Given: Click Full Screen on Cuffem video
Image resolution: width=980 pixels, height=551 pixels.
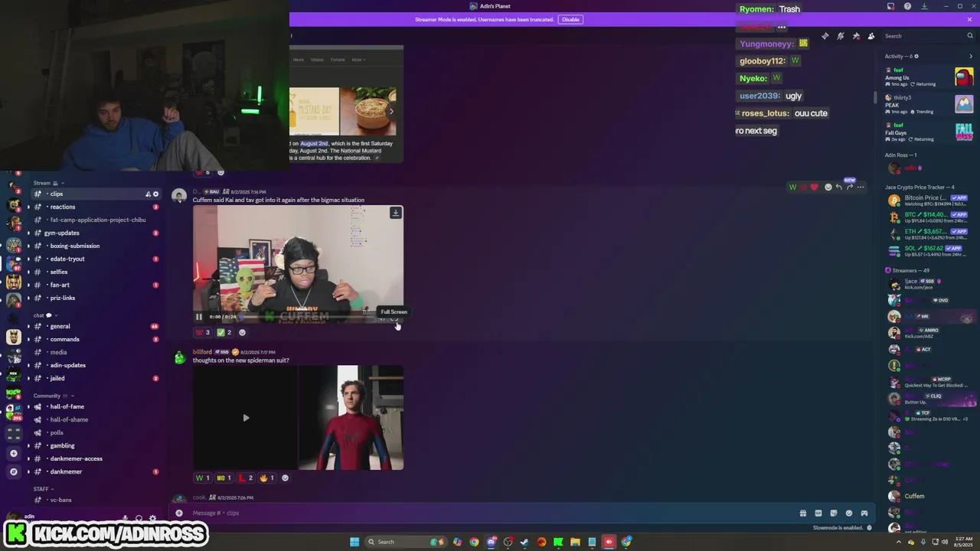Looking at the screenshot, I should click(x=394, y=319).
